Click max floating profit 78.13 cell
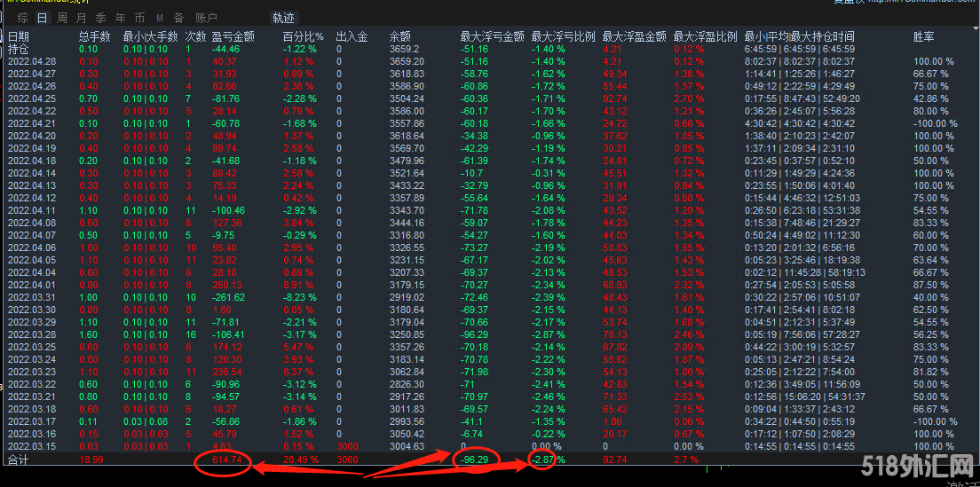980x487 pixels. [x=615, y=334]
